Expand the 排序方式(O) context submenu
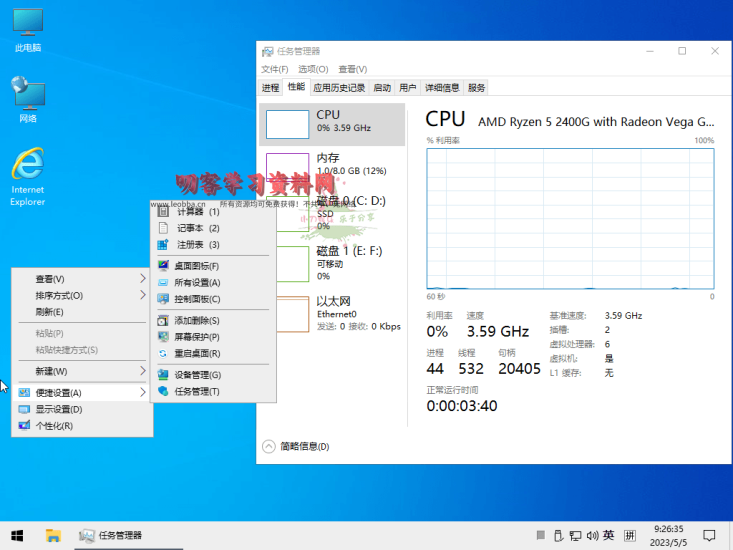This screenshot has height=550, width=733. (x=82, y=295)
